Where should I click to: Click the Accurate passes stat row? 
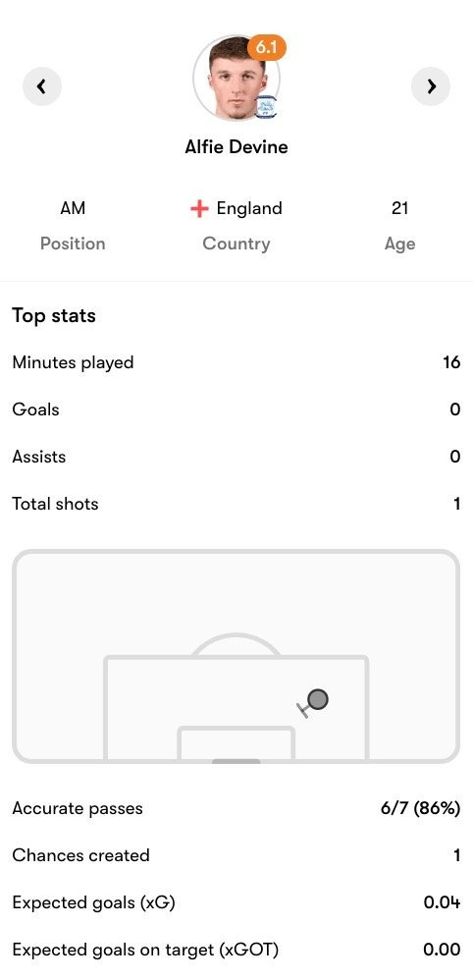point(236,808)
